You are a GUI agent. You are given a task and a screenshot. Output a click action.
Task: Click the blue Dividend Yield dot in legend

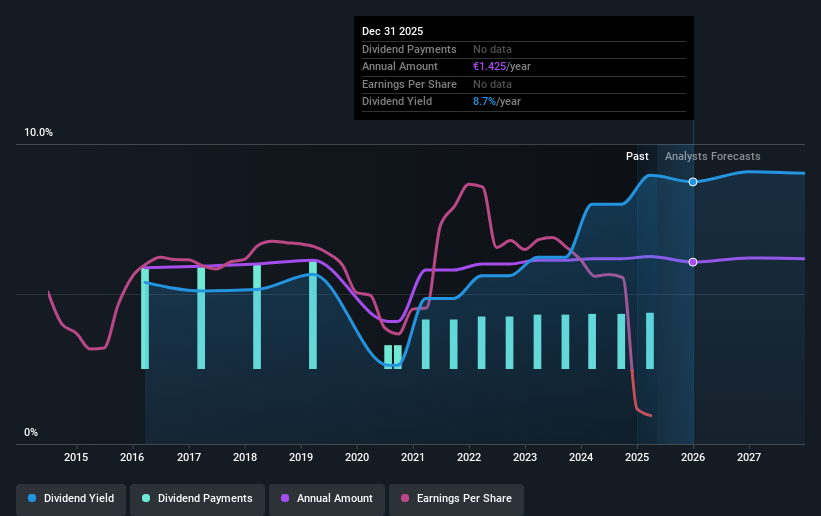(32, 498)
